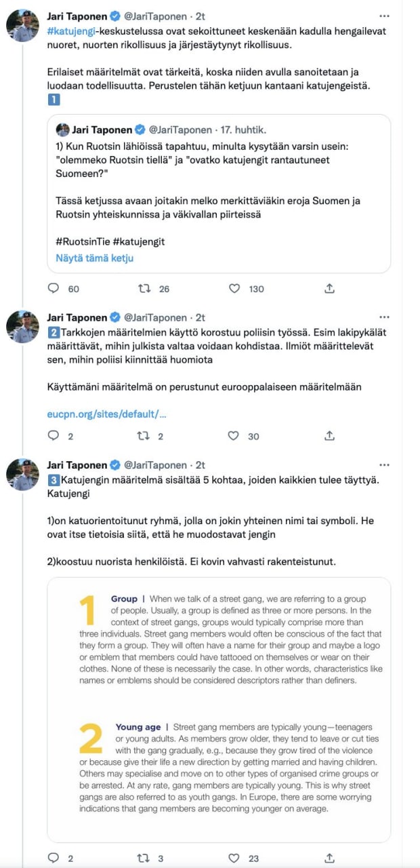Open more options for second tweet
The width and height of the screenshot is (420, 868).
(x=385, y=317)
